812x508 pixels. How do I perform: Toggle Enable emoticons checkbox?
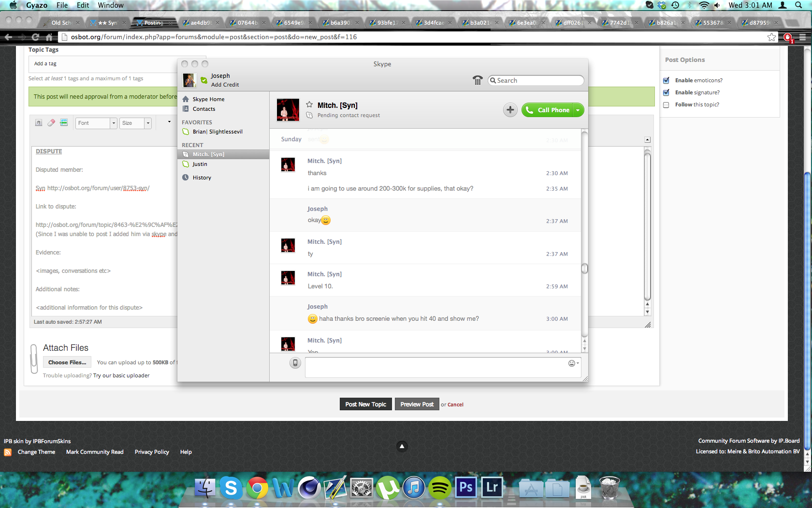point(666,80)
